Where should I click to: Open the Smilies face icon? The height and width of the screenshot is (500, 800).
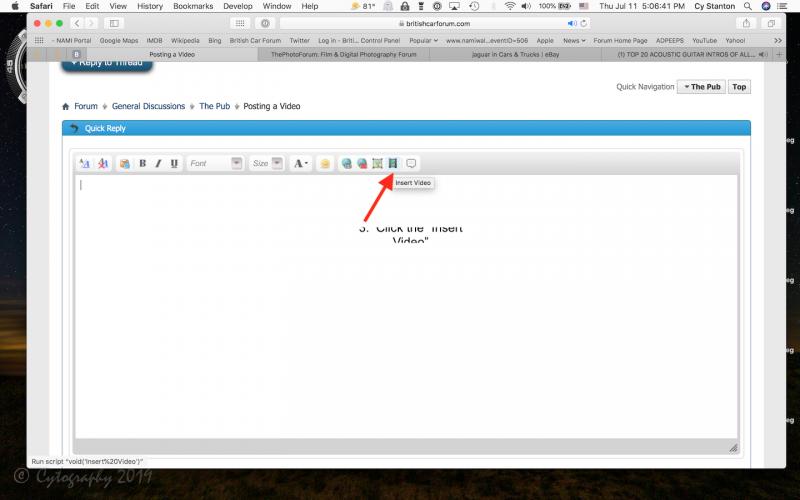(325, 163)
